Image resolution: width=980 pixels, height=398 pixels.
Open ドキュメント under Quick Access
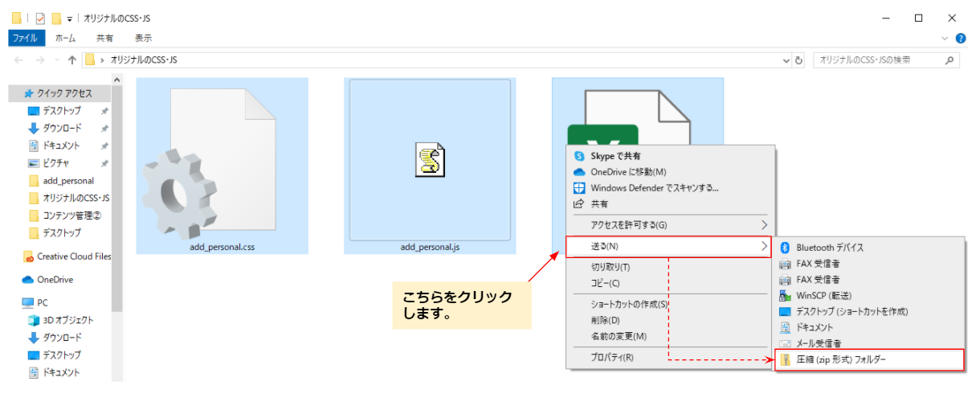click(x=53, y=146)
